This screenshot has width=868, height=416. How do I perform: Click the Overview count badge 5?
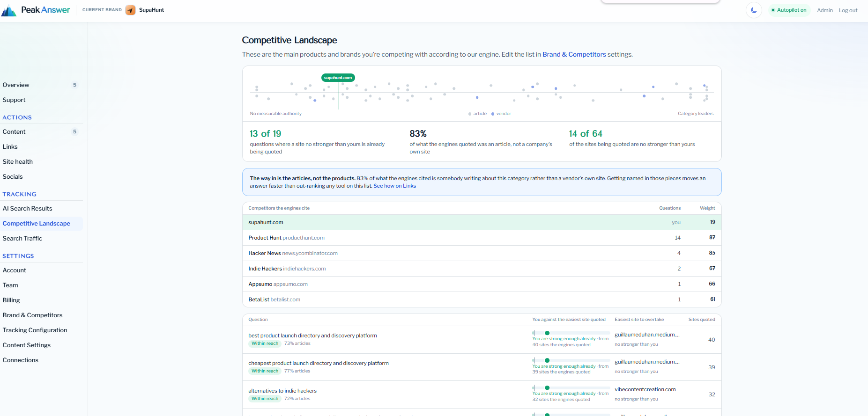[74, 85]
